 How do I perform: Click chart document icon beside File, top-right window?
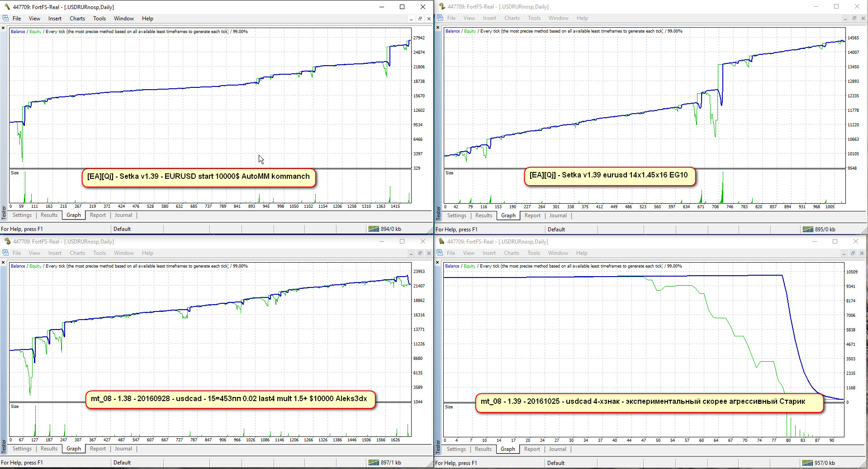pyautogui.click(x=440, y=18)
